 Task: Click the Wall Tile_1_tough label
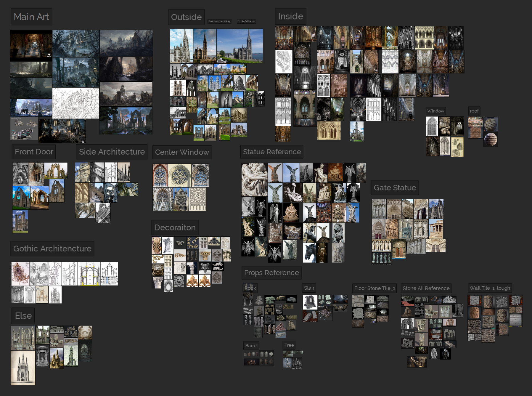click(x=490, y=288)
